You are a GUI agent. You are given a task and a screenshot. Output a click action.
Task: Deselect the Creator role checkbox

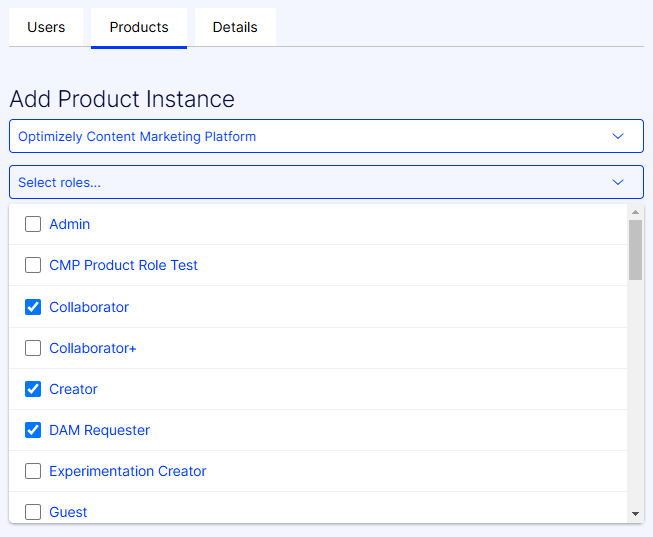point(33,389)
